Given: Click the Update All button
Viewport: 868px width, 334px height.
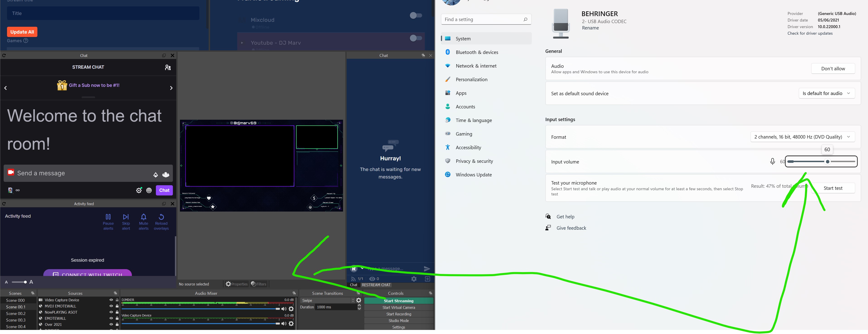Looking at the screenshot, I should 22,32.
